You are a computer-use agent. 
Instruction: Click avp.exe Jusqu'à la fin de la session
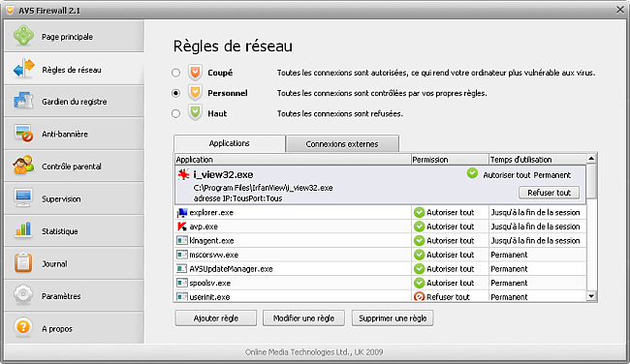(535, 227)
